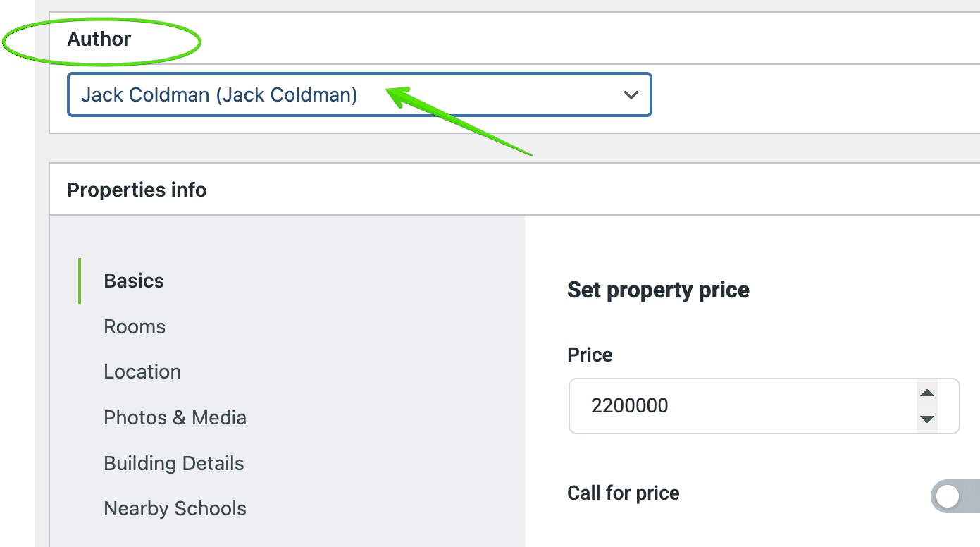Click the Call for price label
Screen dimensions: 980x547
click(624, 493)
